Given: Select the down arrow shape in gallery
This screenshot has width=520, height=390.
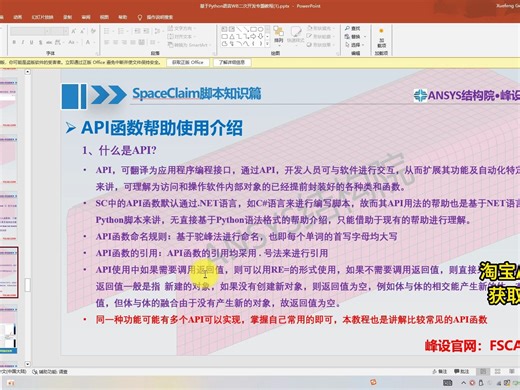Looking at the screenshot, I should [261, 36].
